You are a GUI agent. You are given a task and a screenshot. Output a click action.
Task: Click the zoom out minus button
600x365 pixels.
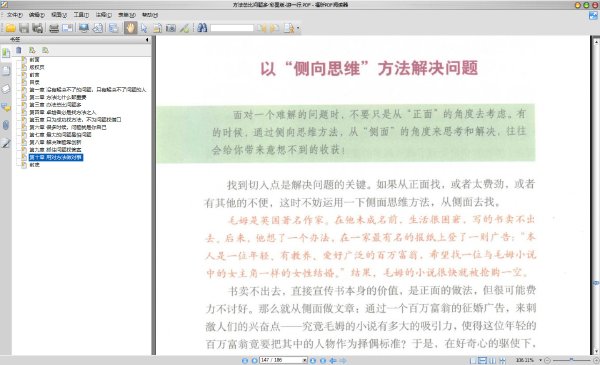[x=547, y=360]
